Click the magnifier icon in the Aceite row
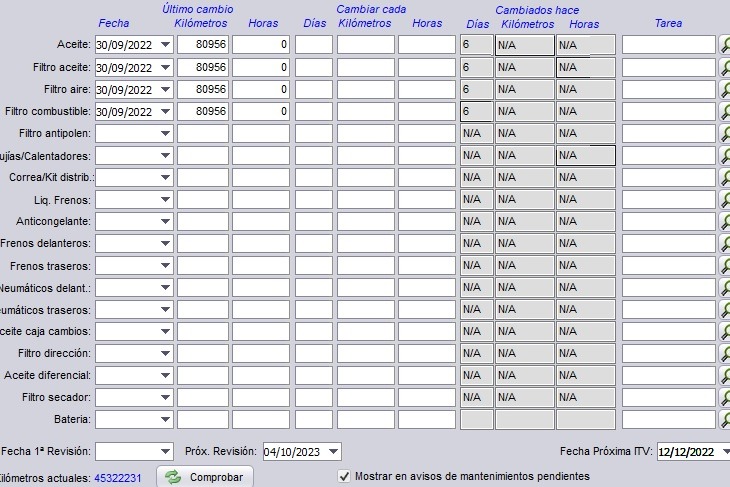The height and width of the screenshot is (487, 730). pos(725,45)
